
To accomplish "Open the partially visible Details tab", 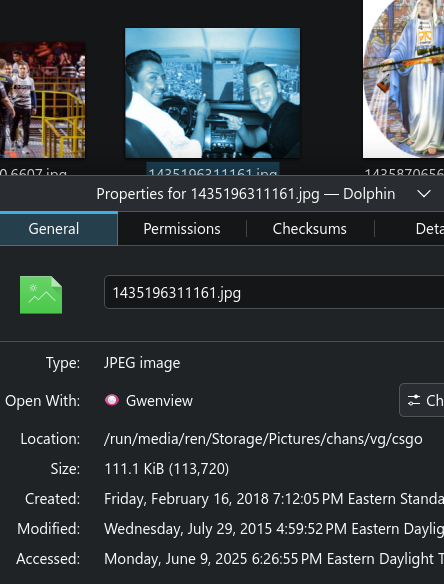I will coord(429,229).
